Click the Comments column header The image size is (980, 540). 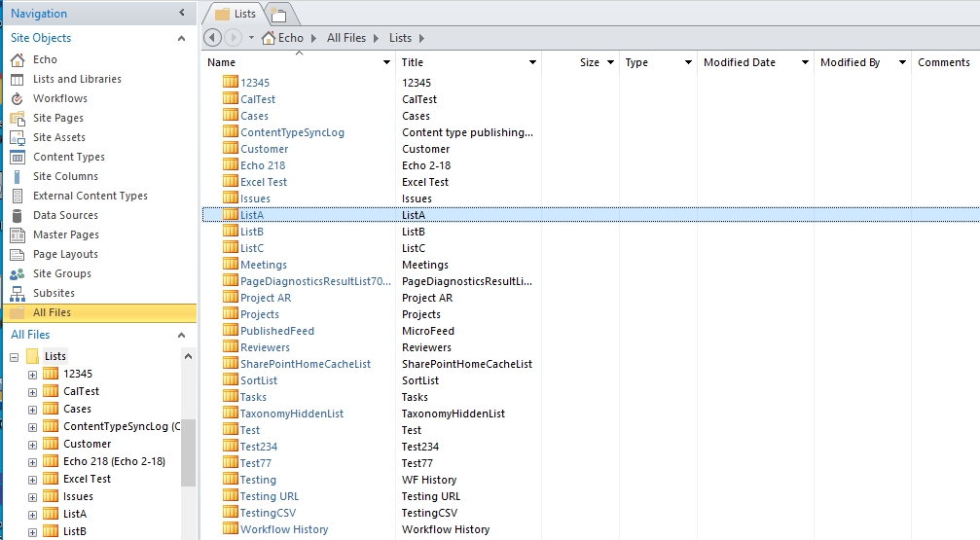[944, 62]
